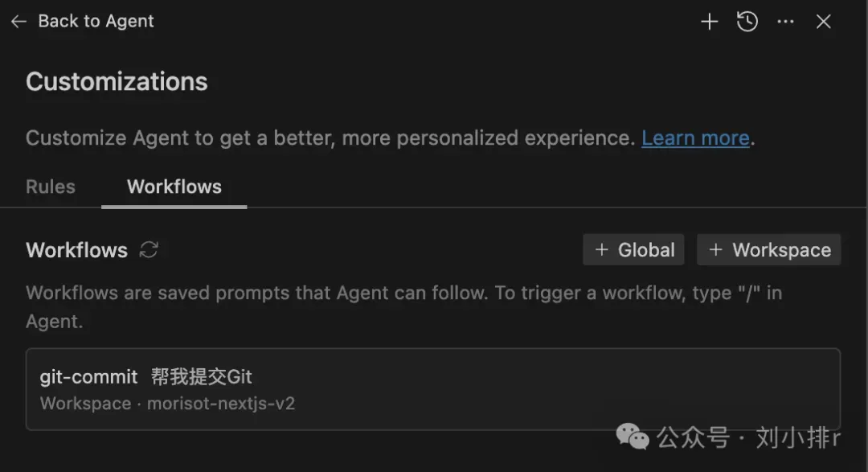Click the plus icon inside Workspace button
This screenshot has height=472, width=868.
(x=716, y=250)
